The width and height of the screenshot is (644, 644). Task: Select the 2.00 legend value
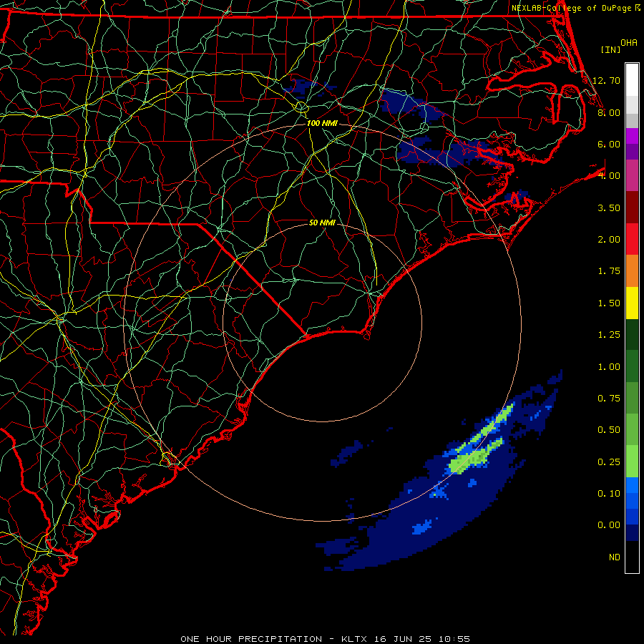click(x=609, y=240)
